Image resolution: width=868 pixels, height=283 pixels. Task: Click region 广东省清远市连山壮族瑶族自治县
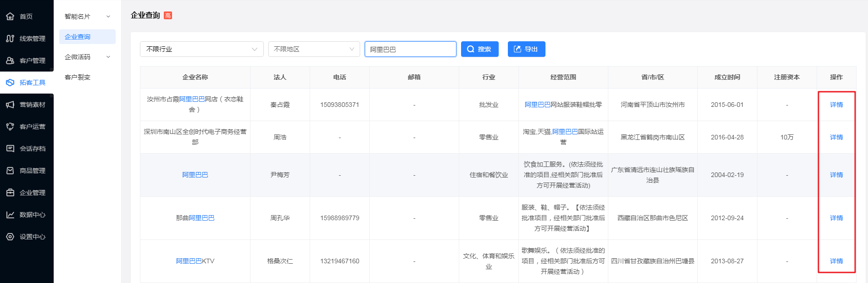(x=652, y=175)
